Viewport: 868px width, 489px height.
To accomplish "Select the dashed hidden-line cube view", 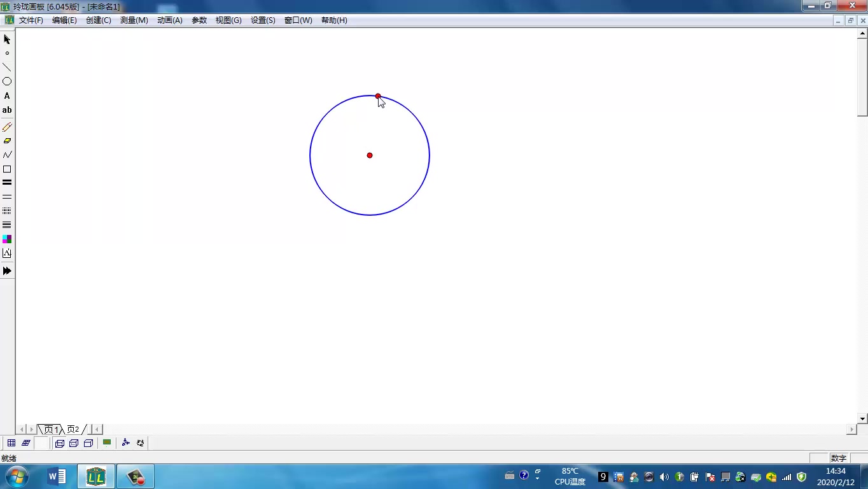I will (74, 443).
